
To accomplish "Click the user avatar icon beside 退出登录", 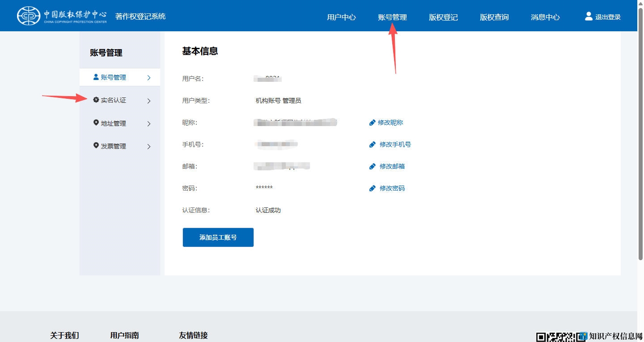I will point(589,17).
